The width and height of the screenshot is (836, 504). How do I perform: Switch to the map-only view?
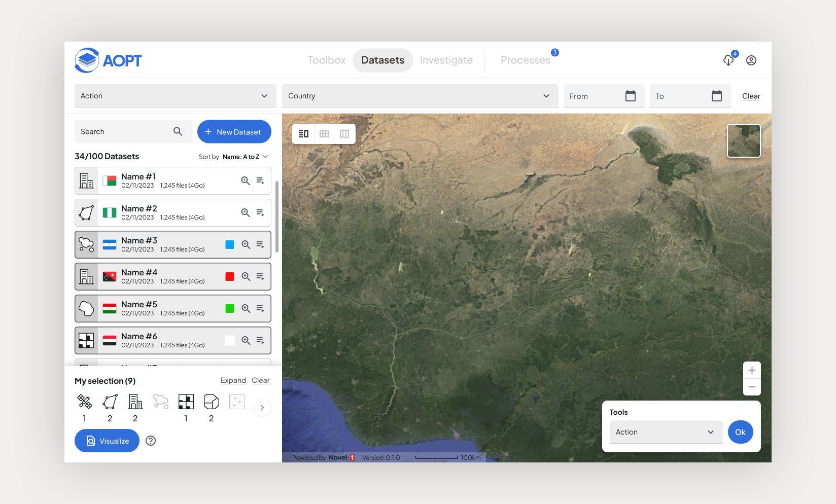tap(344, 134)
